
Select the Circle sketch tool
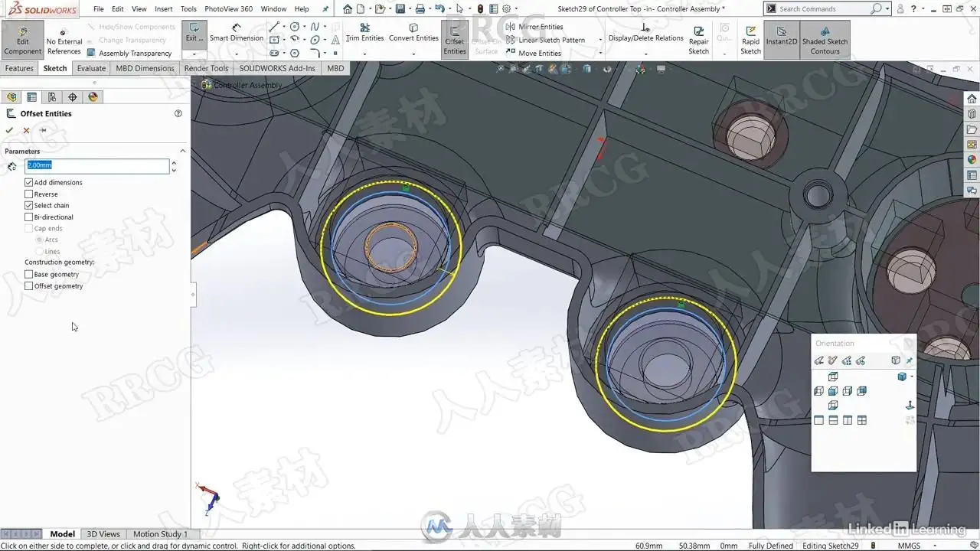(x=295, y=27)
